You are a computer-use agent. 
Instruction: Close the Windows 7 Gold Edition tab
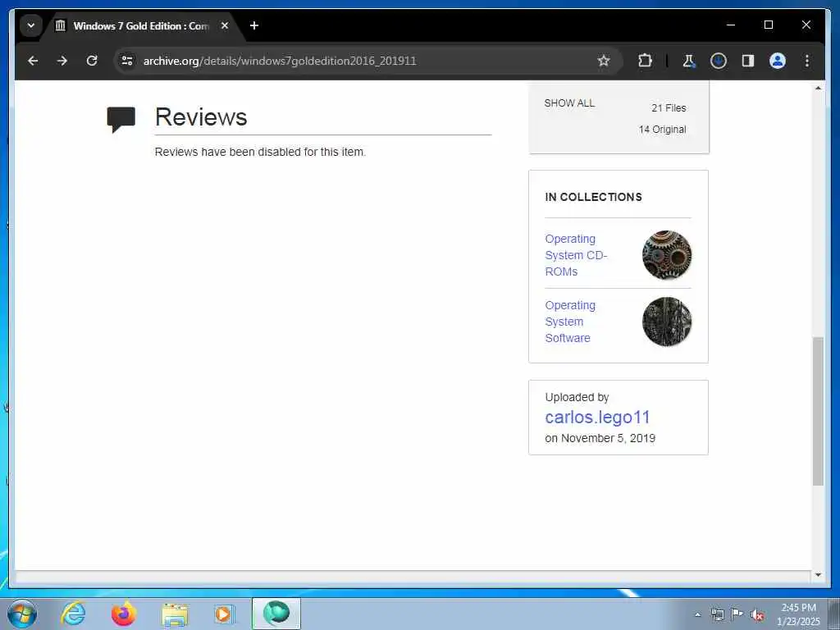coord(225,25)
